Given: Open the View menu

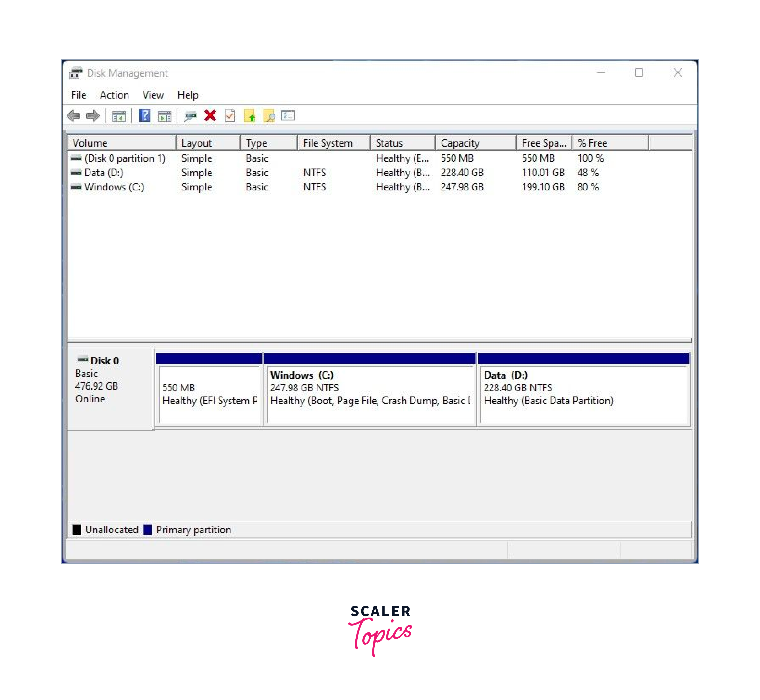Looking at the screenshot, I should 153,95.
